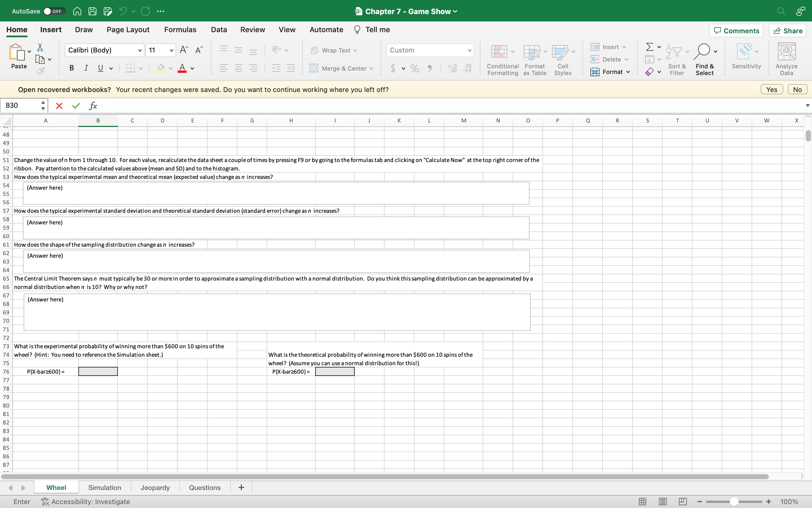Decrease font size with small A icon
The height and width of the screenshot is (508, 812).
tap(199, 50)
